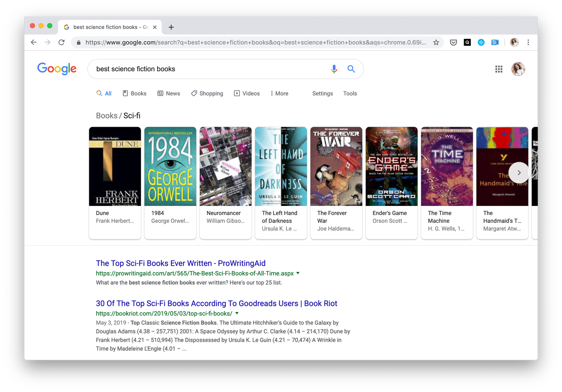Click the 'Sci-fi' heading text

point(132,115)
